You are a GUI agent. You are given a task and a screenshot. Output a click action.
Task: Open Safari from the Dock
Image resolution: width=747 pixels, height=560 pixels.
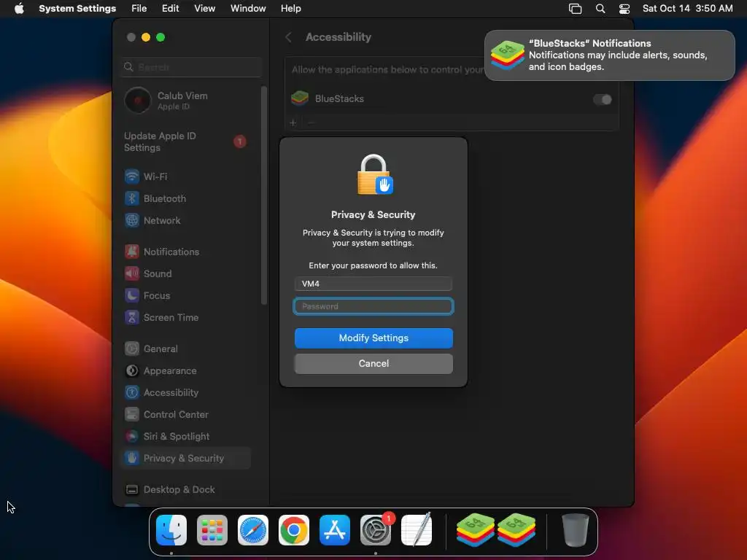tap(253, 530)
